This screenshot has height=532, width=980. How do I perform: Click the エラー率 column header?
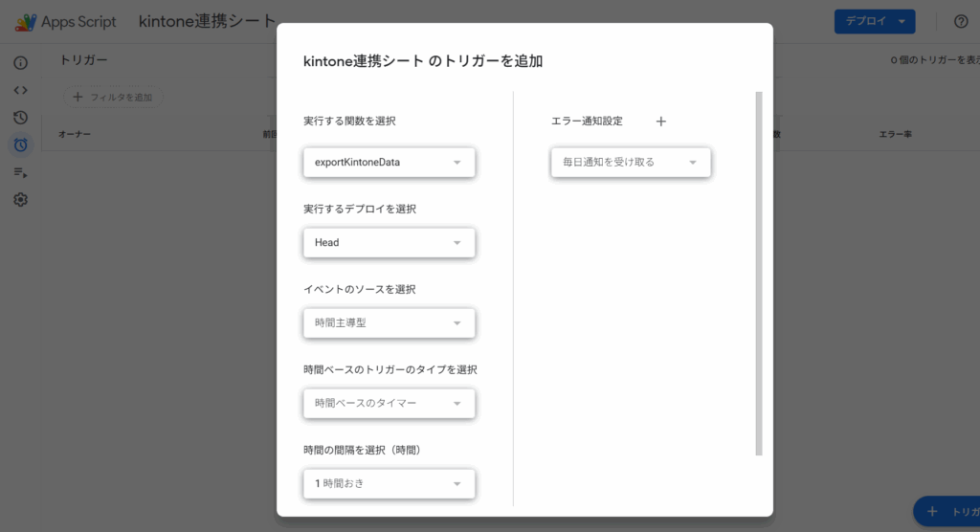(x=896, y=134)
